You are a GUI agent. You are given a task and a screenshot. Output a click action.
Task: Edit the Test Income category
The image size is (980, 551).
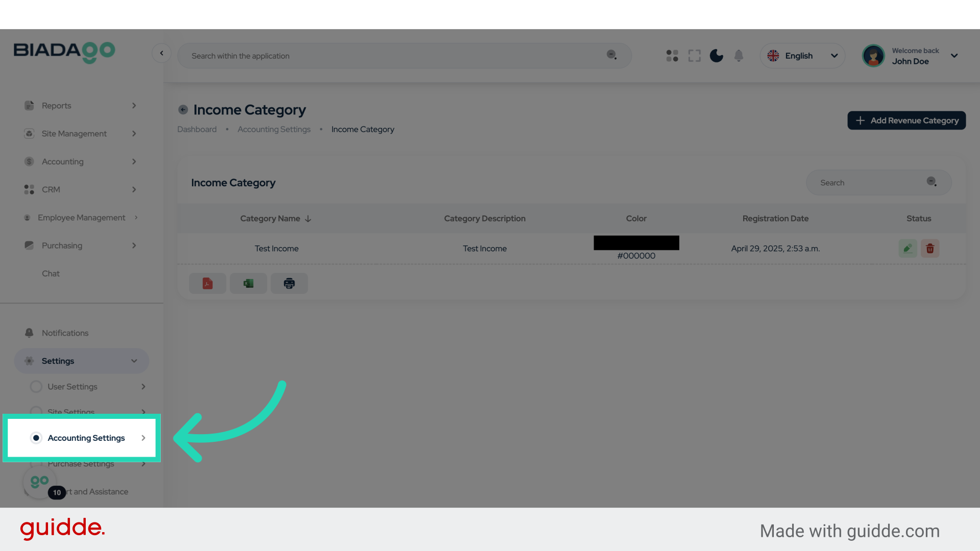pos(908,248)
